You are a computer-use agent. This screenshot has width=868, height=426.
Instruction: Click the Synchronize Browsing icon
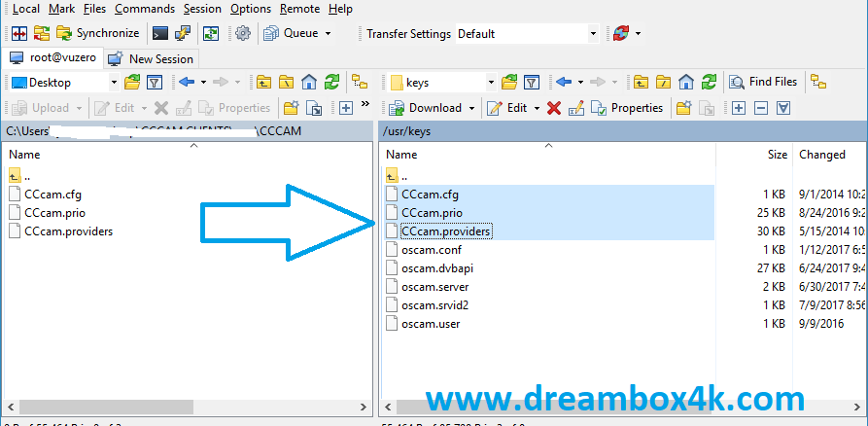coord(42,33)
